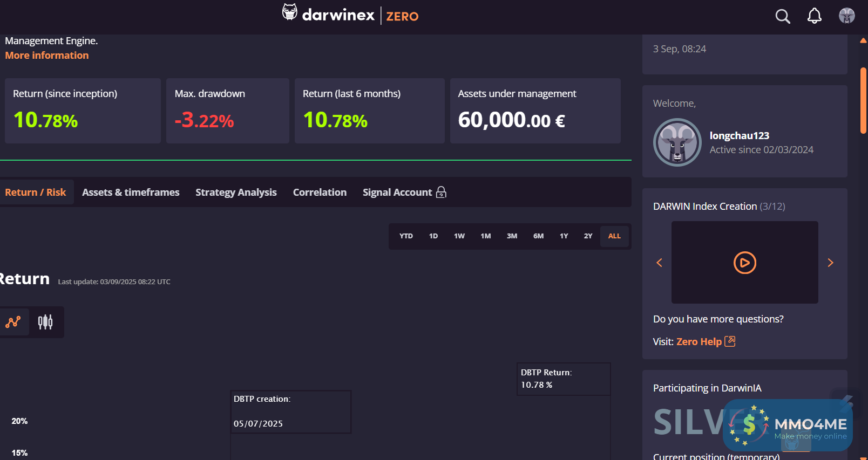Viewport: 868px width, 460px height.
Task: Click longchau123 goat profile picture
Action: coord(677,142)
